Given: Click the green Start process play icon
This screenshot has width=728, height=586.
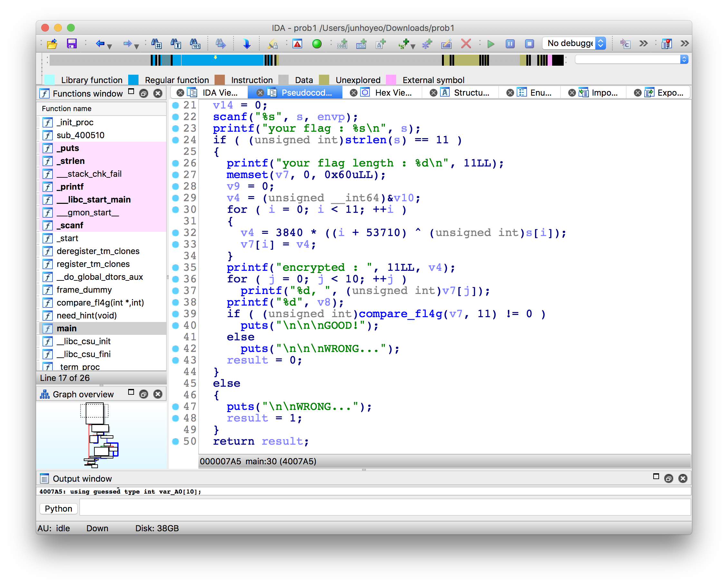Looking at the screenshot, I should coord(491,43).
